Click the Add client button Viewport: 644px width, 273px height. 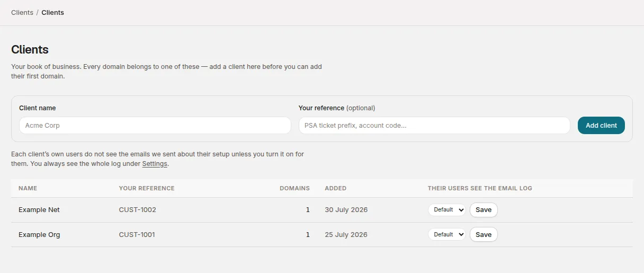coord(601,126)
